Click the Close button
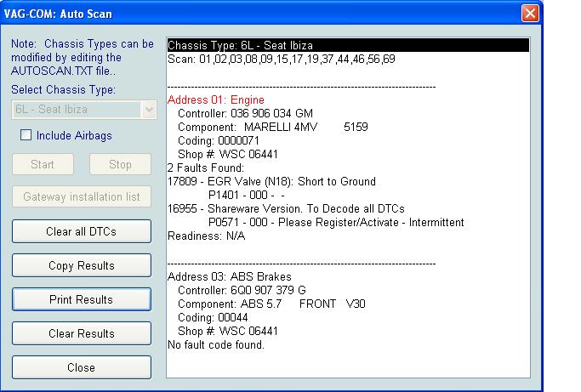The height and width of the screenshot is (392, 581). click(82, 367)
